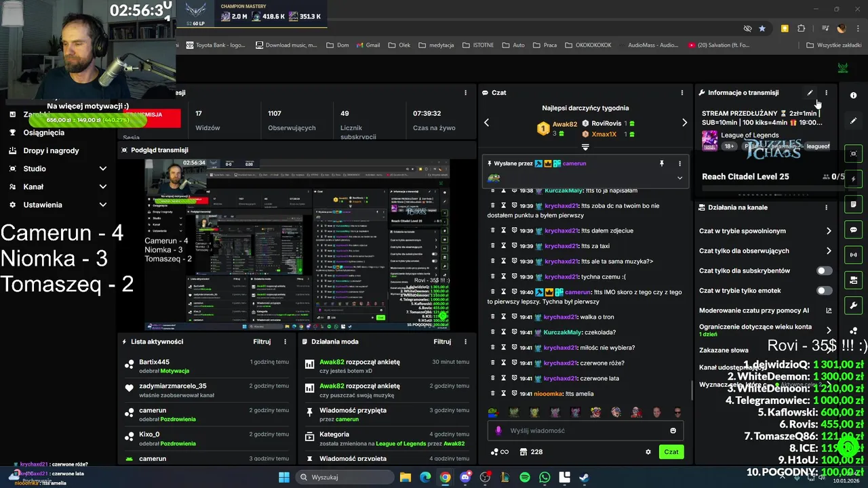
Task: Open Zakazane słowa setting
Action: (x=724, y=350)
